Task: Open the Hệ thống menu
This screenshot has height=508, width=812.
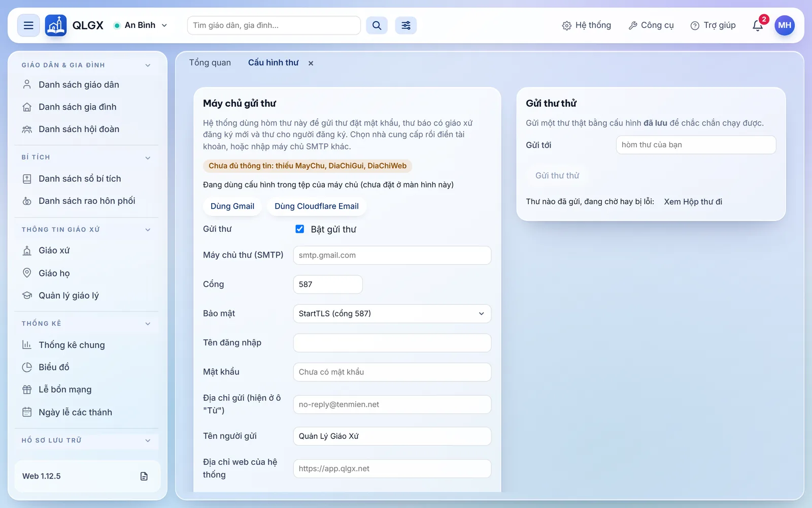Action: pyautogui.click(x=587, y=25)
